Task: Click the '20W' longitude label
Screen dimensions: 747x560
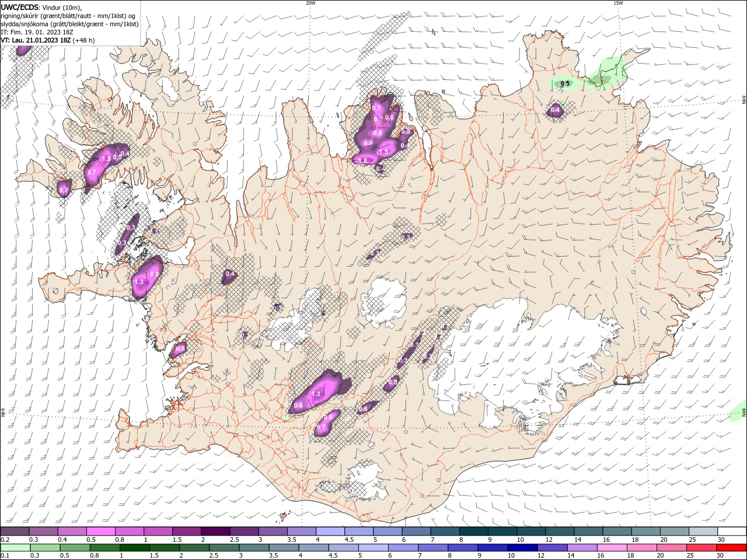Action: click(310, 3)
